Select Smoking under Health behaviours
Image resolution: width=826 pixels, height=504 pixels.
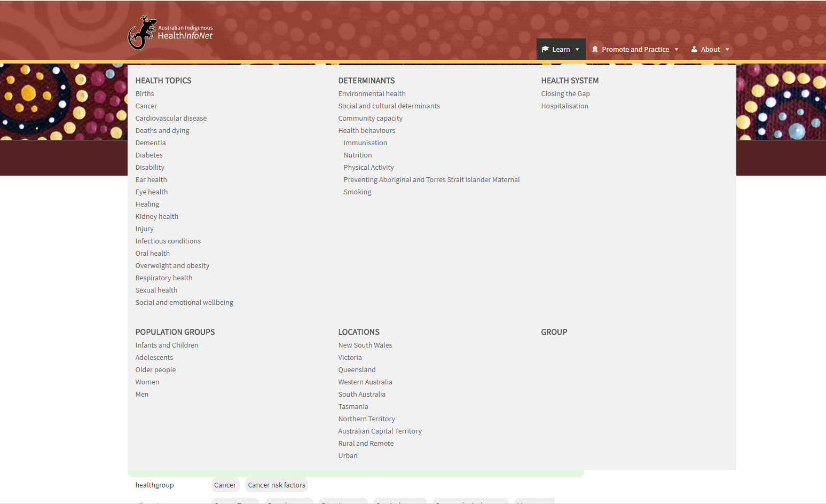(357, 192)
